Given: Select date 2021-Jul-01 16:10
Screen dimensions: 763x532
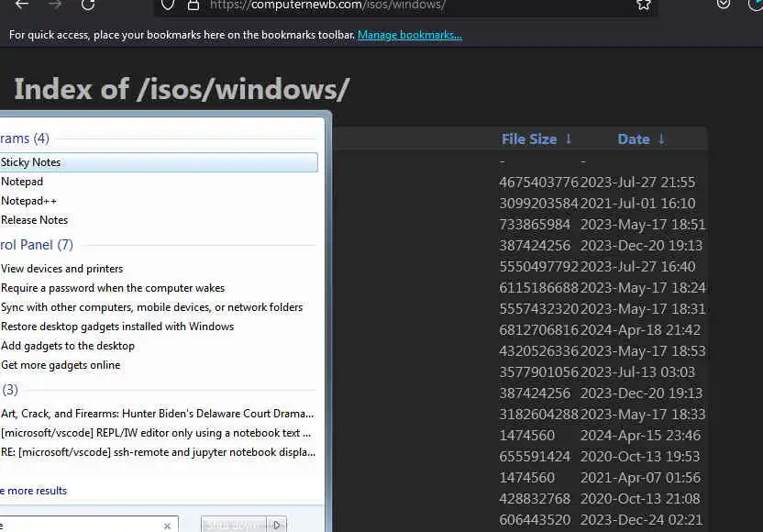Looking at the screenshot, I should coord(637,204).
